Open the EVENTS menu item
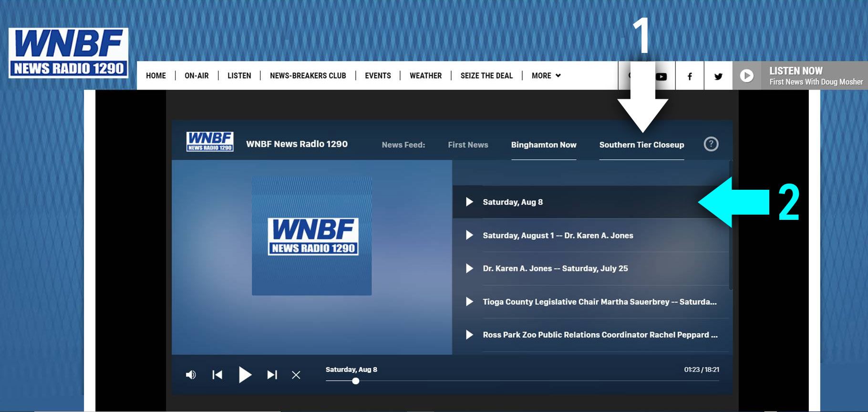868x412 pixels. tap(378, 76)
